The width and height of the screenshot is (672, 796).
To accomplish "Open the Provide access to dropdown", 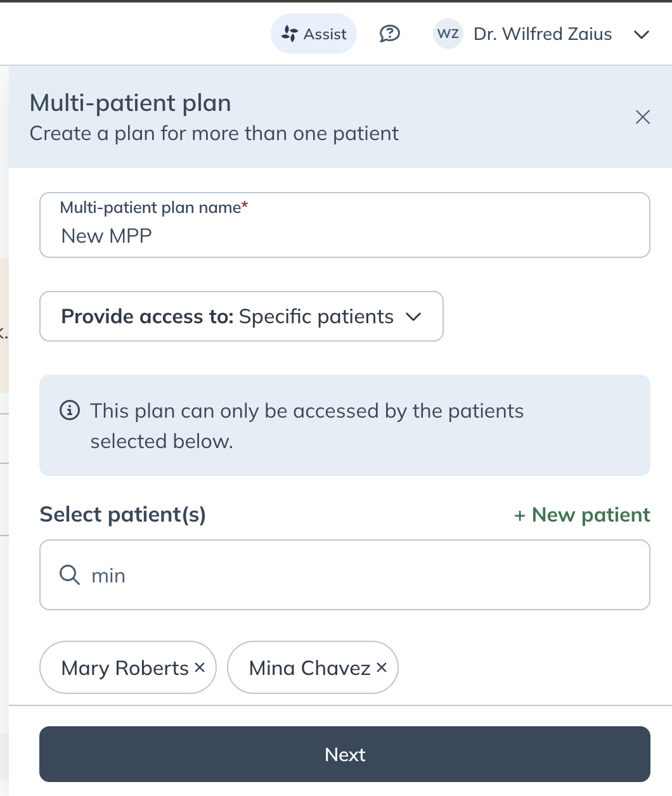I will (241, 316).
